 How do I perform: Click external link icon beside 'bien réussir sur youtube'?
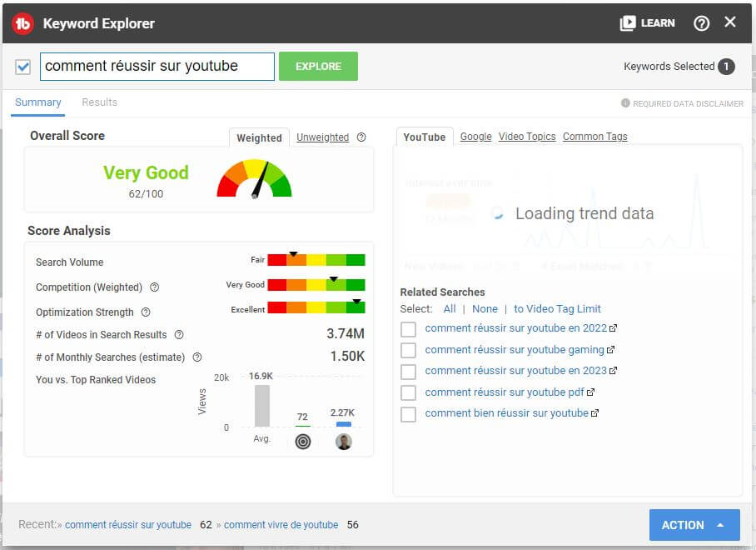[x=595, y=413]
